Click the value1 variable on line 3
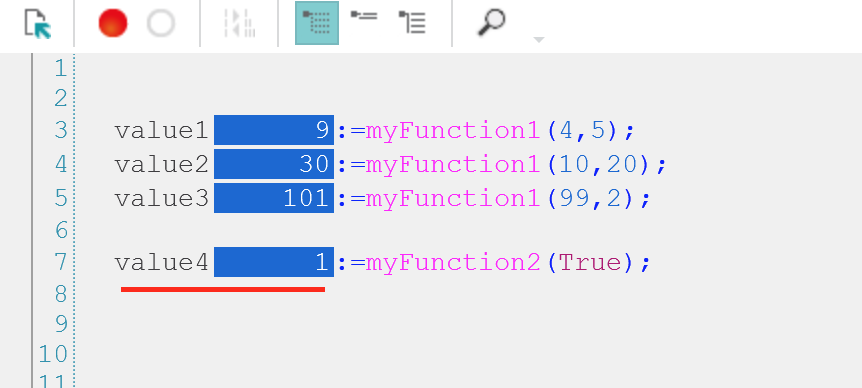The height and width of the screenshot is (388, 862). click(x=162, y=131)
